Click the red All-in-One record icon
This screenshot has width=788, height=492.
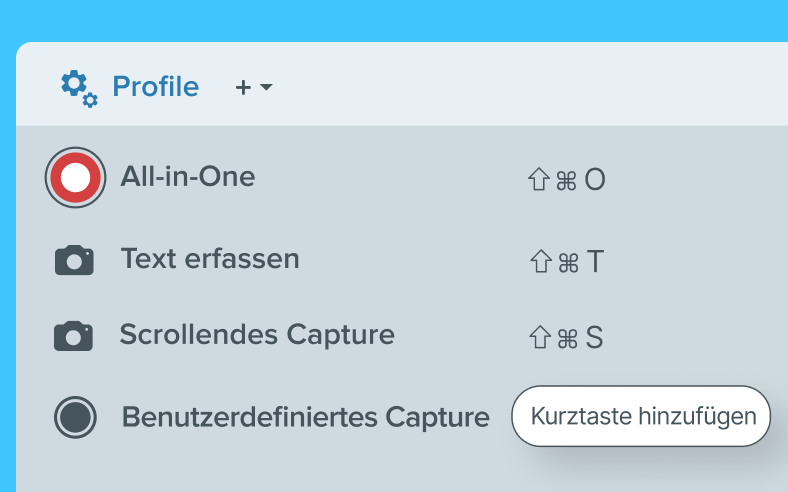point(75,177)
